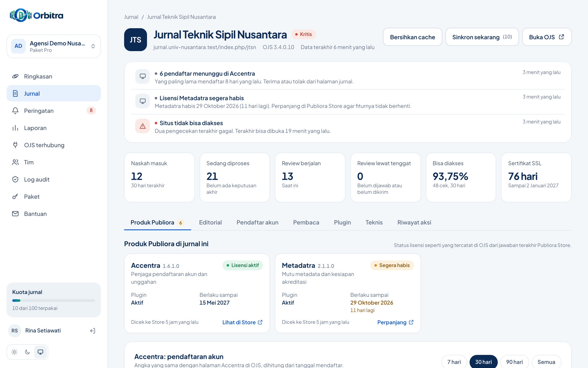Click the Naskah masuk stat card

[x=159, y=178]
